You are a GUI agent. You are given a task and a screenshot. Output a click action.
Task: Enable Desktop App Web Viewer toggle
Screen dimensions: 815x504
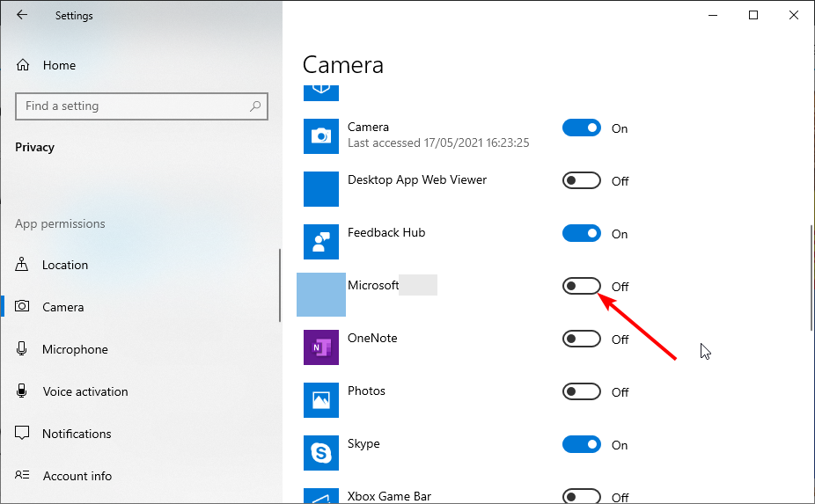pos(581,181)
